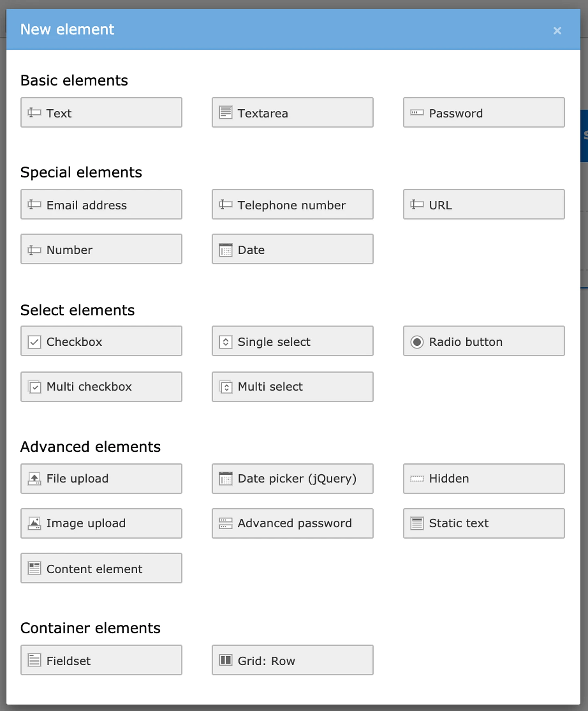
Task: Click the Image upload icon
Action: 34,523
